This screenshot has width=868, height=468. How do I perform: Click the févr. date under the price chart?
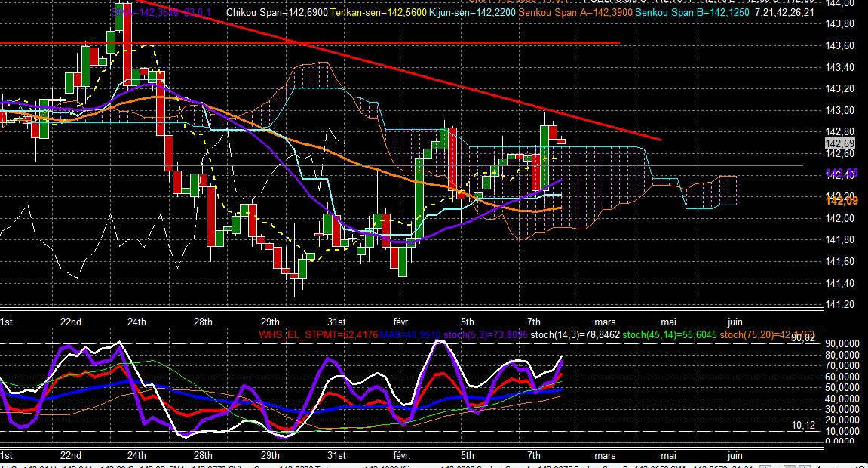(x=401, y=322)
